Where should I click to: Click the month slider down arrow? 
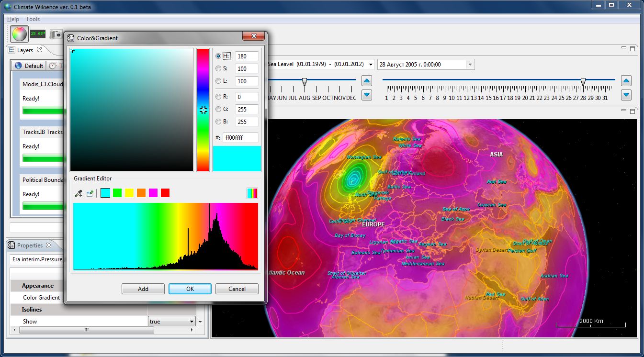coord(366,95)
